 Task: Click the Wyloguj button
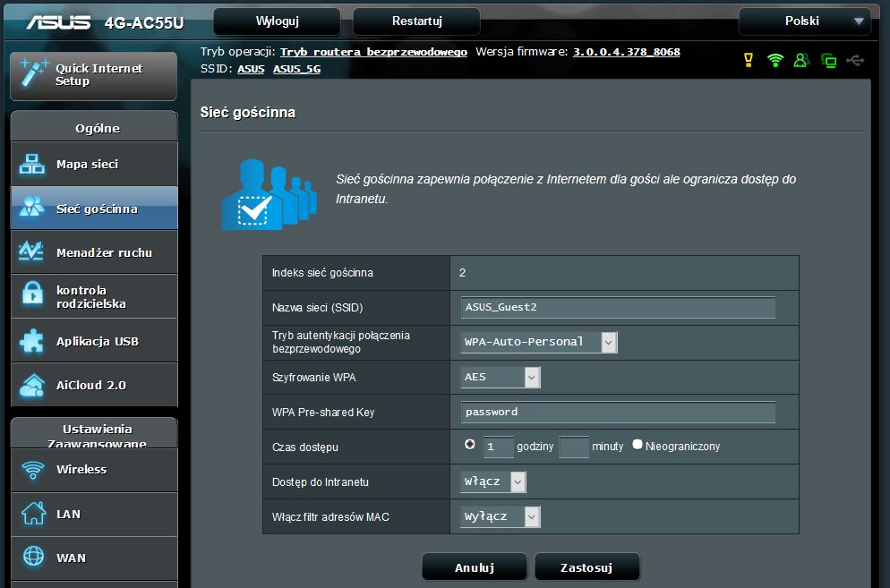(x=277, y=21)
